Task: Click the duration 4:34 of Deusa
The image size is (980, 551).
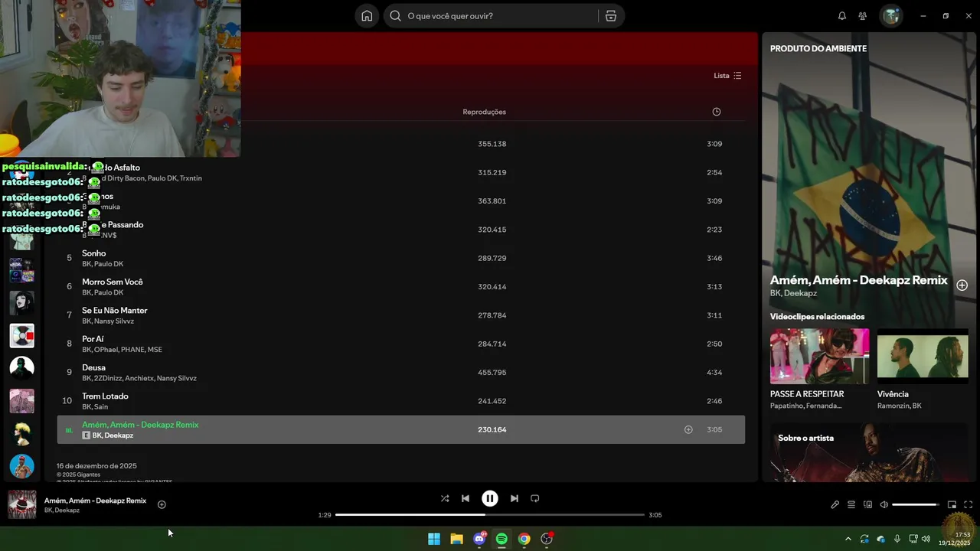Action: 714,373
